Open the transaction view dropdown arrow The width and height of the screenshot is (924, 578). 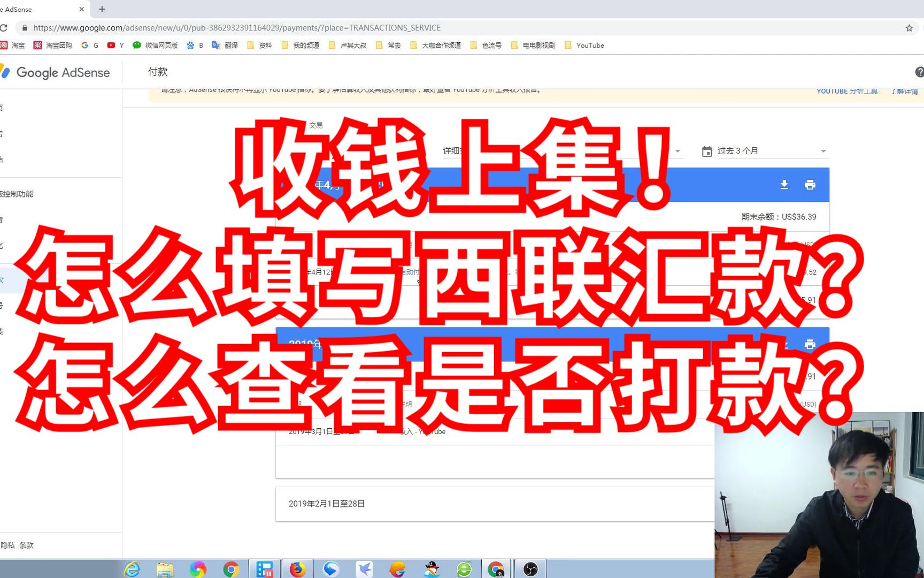[x=677, y=151]
